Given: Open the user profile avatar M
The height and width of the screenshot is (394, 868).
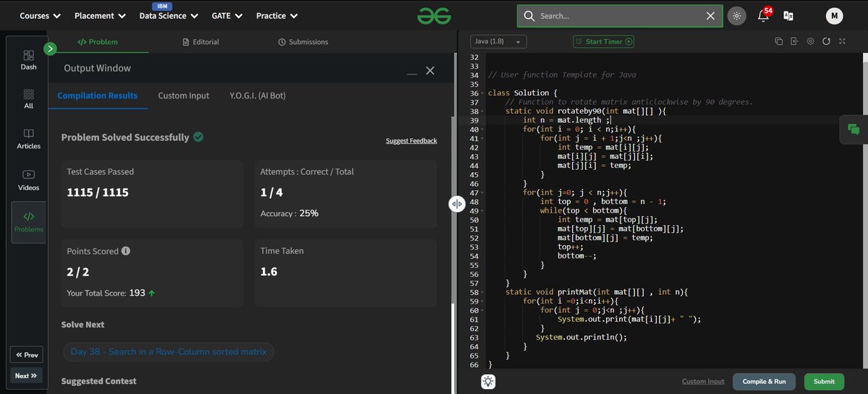Looking at the screenshot, I should click(x=834, y=16).
